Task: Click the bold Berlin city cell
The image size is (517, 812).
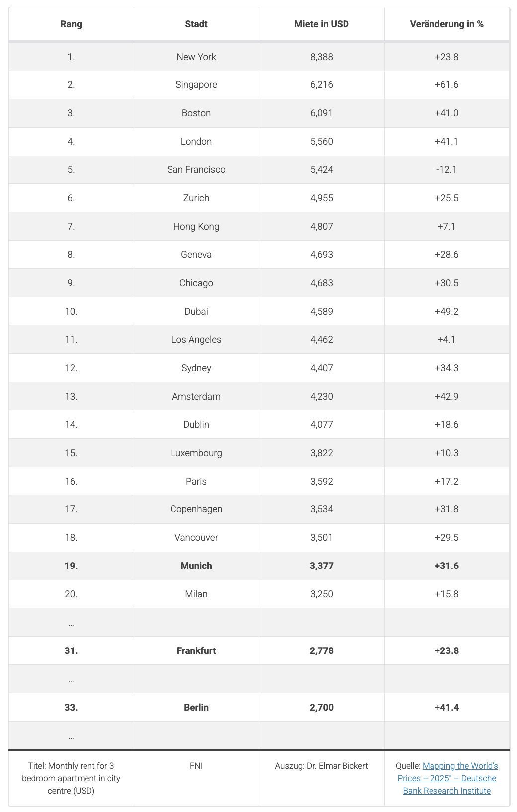Action: [x=196, y=707]
